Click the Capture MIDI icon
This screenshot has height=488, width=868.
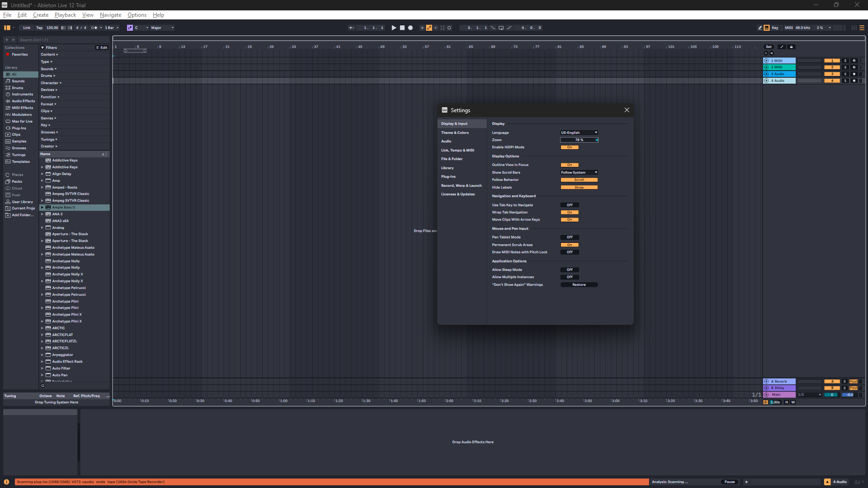point(442,28)
